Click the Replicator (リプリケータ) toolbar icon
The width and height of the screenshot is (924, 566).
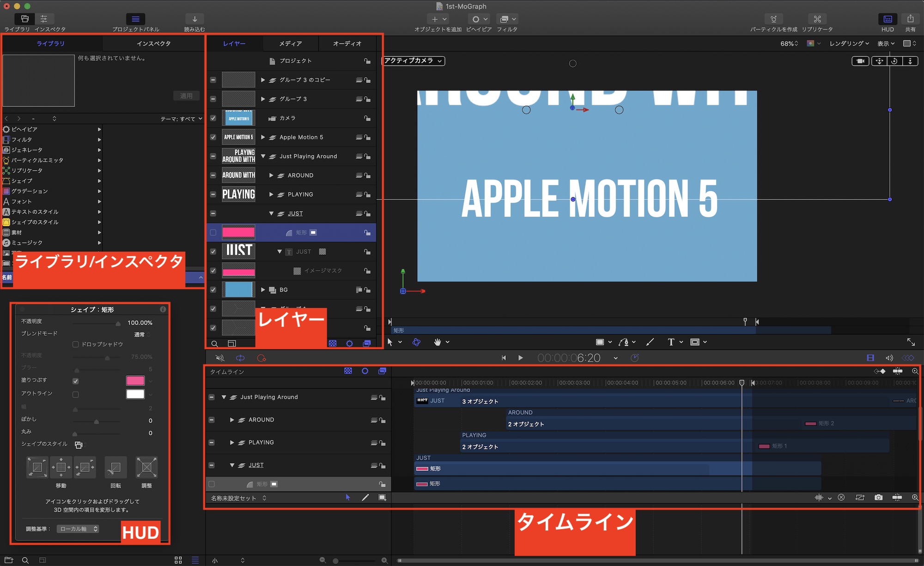click(x=817, y=19)
